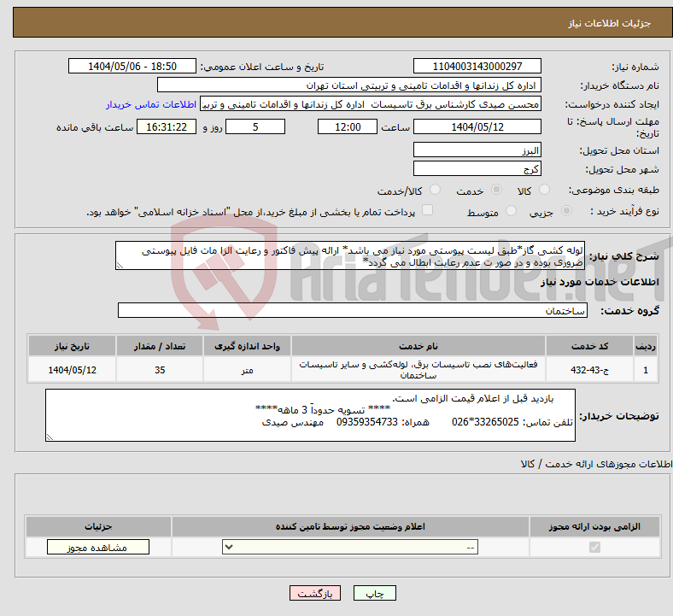Viewport: 673px width, 616px height.
Task: Click the تاریخ نیاز column header
Action: pyautogui.click(x=72, y=346)
